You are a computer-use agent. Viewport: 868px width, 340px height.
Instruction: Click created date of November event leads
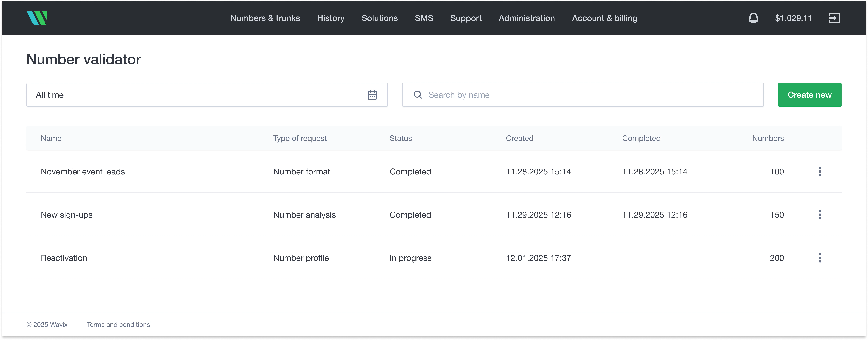coord(538,171)
